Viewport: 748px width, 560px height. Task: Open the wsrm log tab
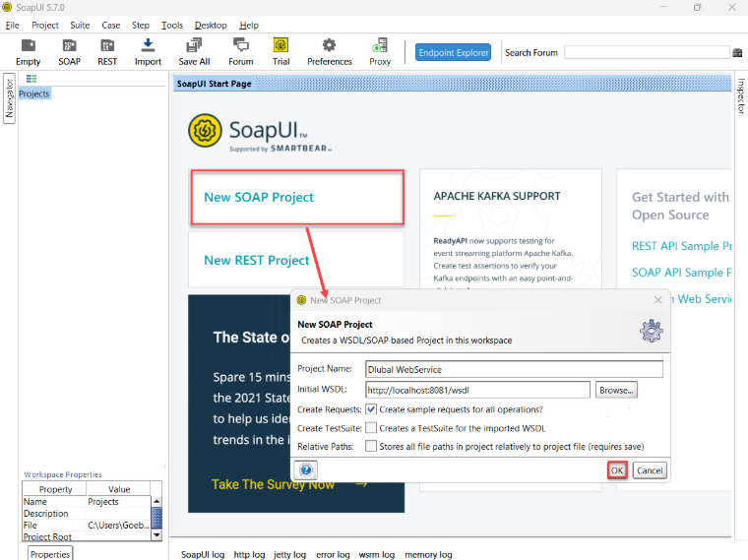(376, 554)
